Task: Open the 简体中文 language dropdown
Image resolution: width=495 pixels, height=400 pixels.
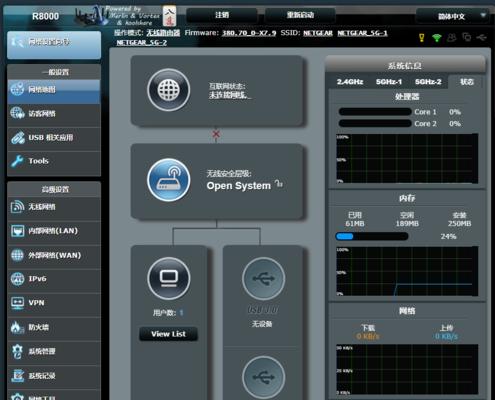Action: [x=453, y=16]
